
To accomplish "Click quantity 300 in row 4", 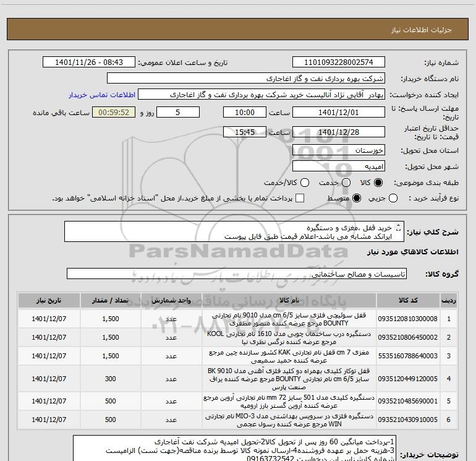I will point(111,379).
